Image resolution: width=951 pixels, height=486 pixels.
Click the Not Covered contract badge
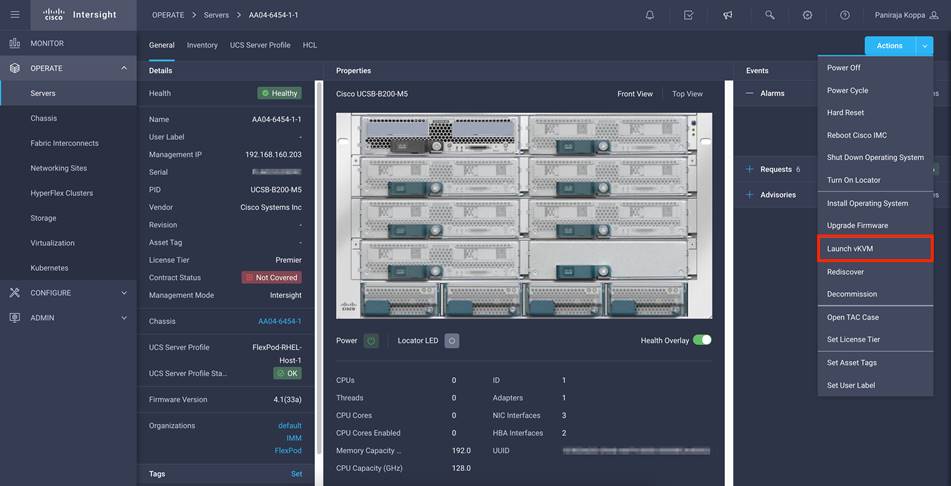[272, 277]
